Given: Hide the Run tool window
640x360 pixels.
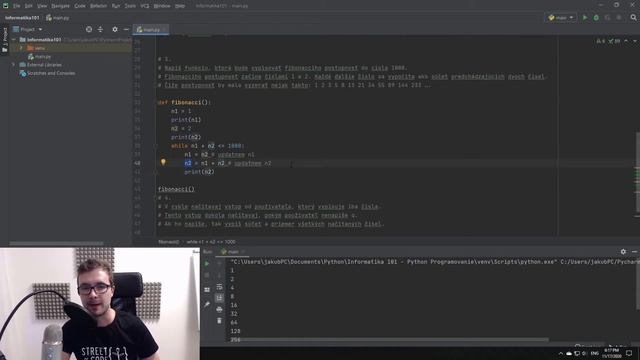Looking at the screenshot, I should (634, 252).
